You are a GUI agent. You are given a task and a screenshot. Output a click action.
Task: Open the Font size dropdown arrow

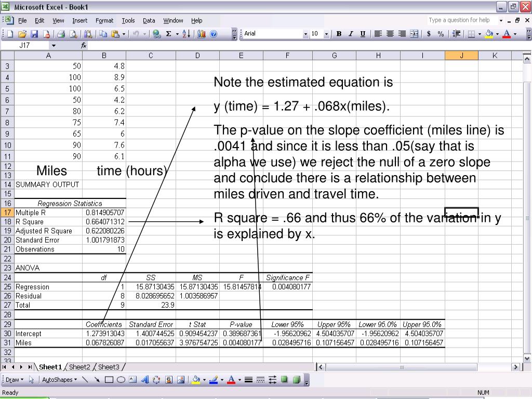(x=326, y=34)
